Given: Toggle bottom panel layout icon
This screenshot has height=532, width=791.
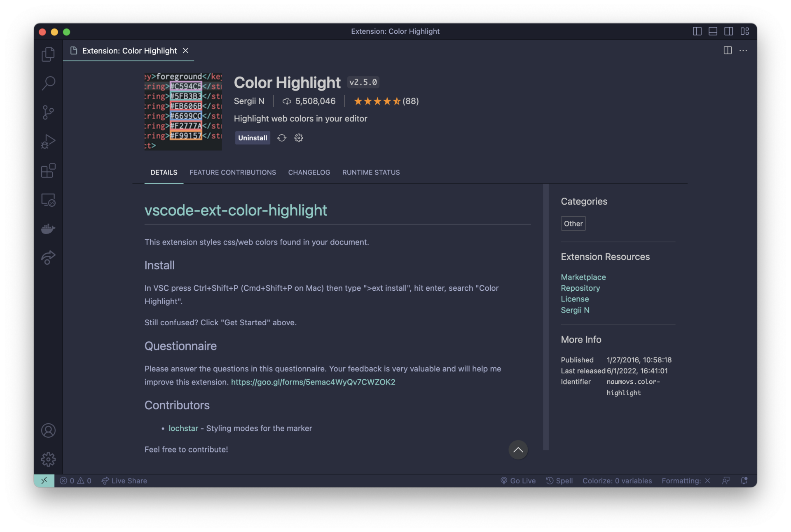Looking at the screenshot, I should coord(713,31).
